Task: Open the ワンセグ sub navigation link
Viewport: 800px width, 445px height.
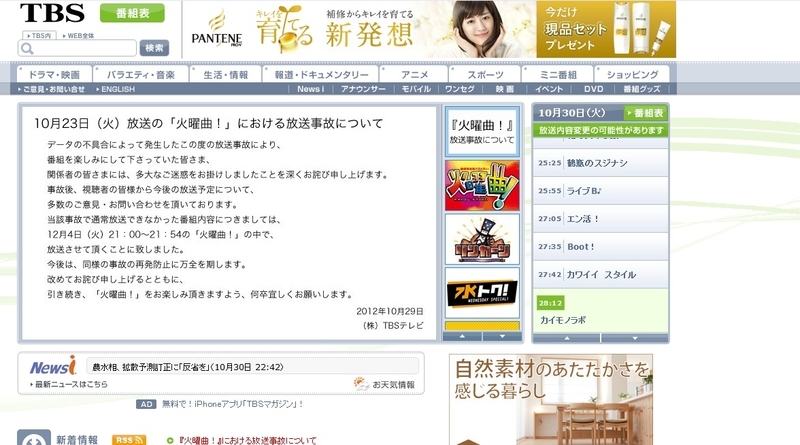Action: 460,89
